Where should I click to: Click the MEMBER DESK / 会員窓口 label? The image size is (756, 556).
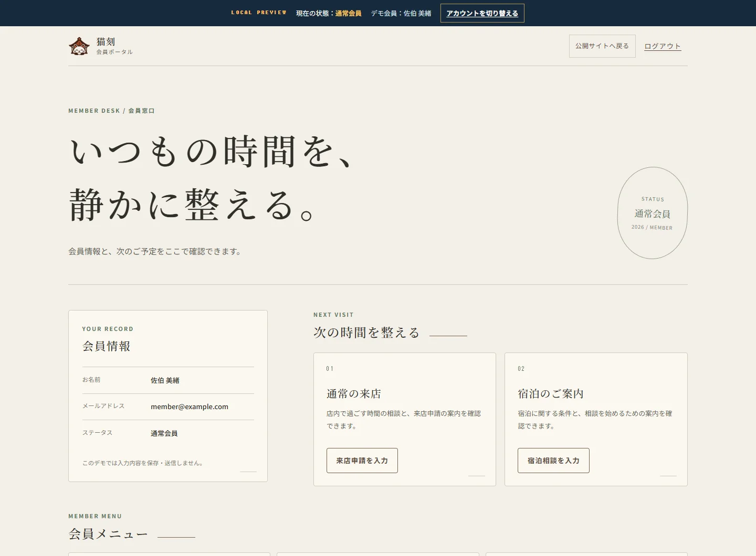pyautogui.click(x=111, y=111)
